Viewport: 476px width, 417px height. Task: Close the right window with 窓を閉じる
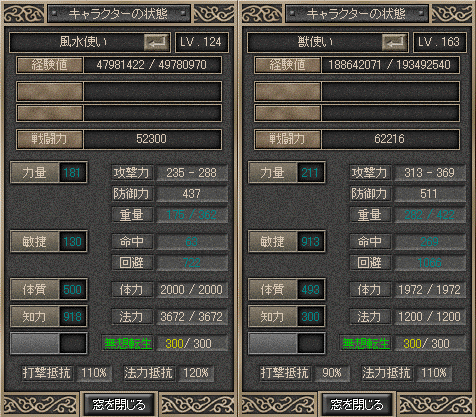coord(357,405)
